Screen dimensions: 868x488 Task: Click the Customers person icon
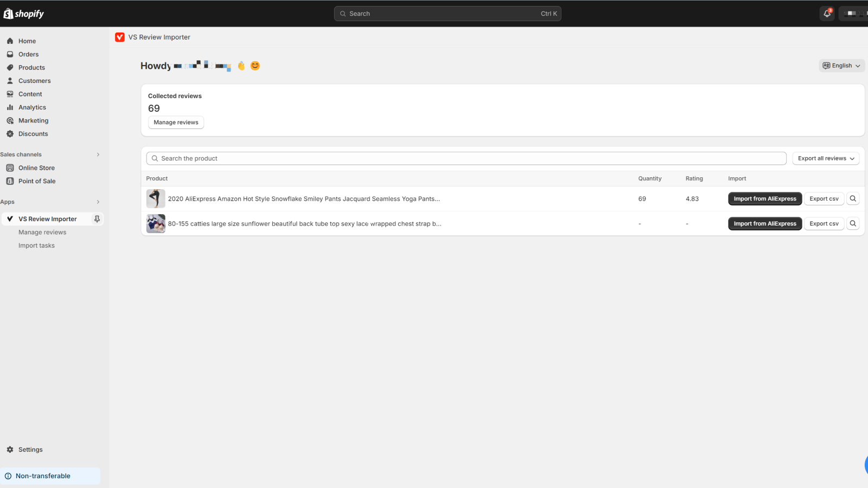[10, 81]
